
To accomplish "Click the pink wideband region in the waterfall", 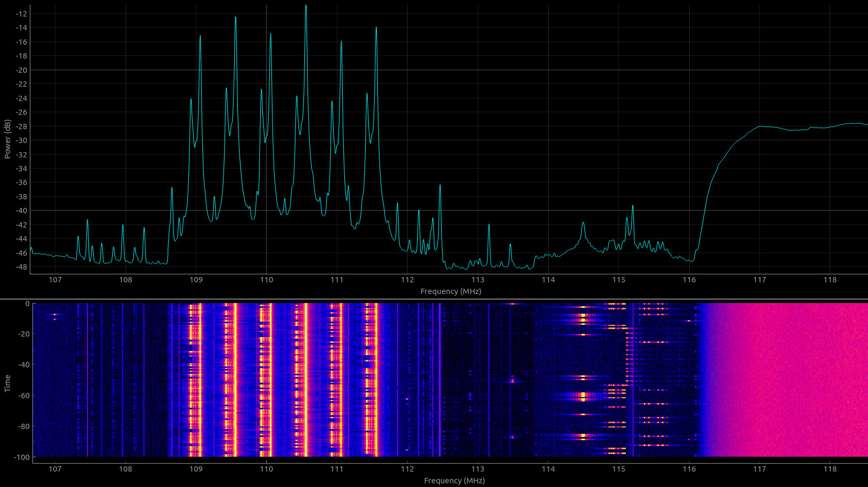I will [788, 380].
